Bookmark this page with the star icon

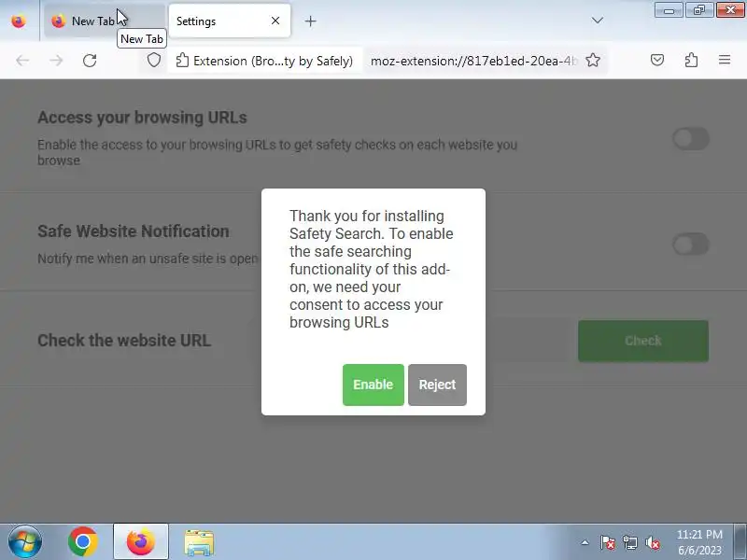[593, 61]
